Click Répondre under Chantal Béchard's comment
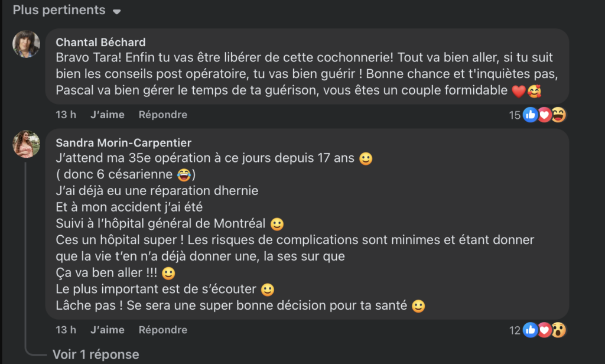Screen dimensions: 605x364 162,114
